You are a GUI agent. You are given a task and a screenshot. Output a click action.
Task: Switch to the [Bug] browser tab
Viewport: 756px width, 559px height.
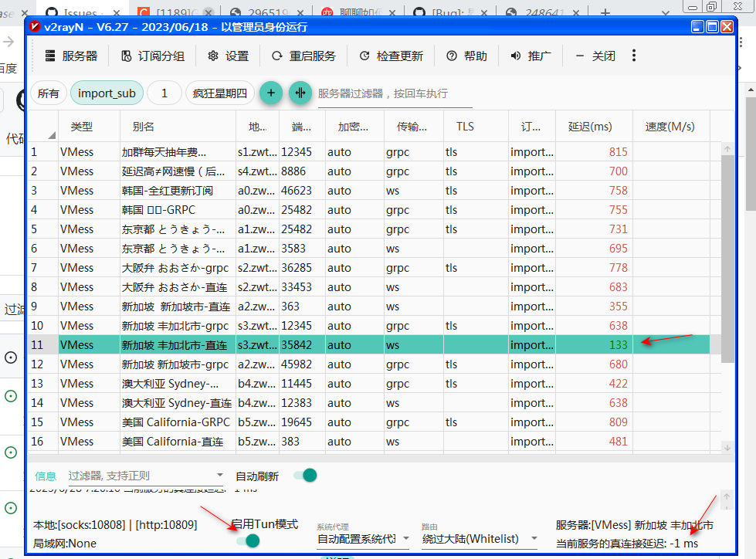coord(453,12)
